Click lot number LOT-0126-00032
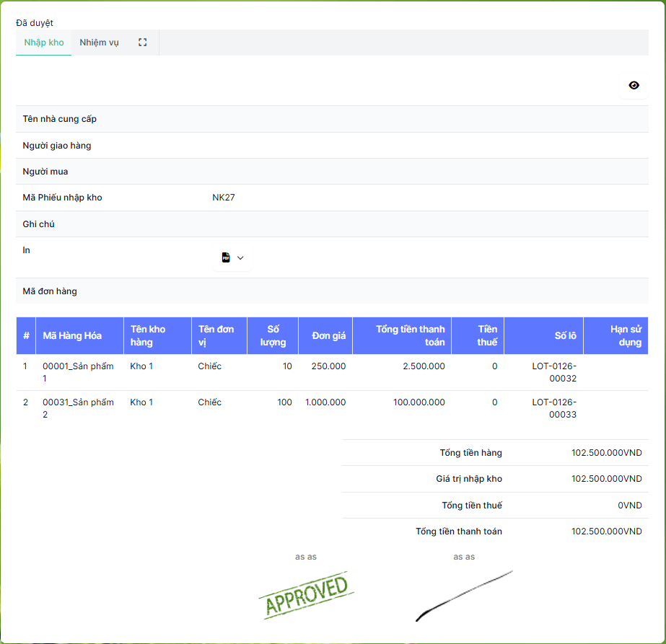Screen dimensions: 666x644 coord(554,372)
